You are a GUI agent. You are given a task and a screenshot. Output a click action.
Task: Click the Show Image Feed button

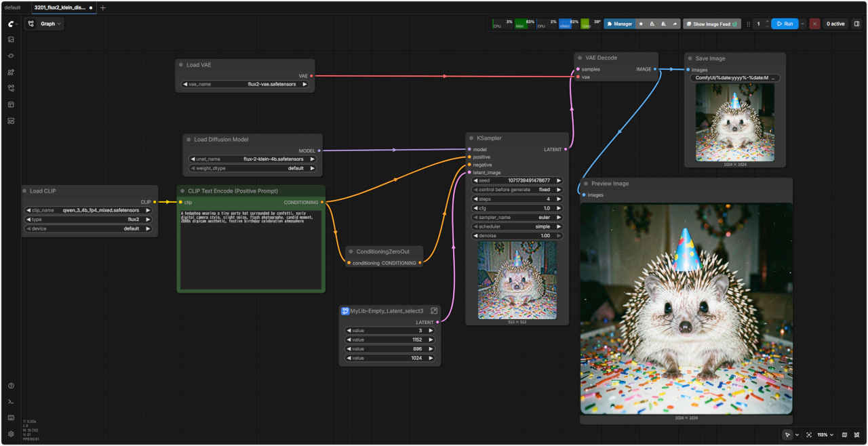(711, 24)
